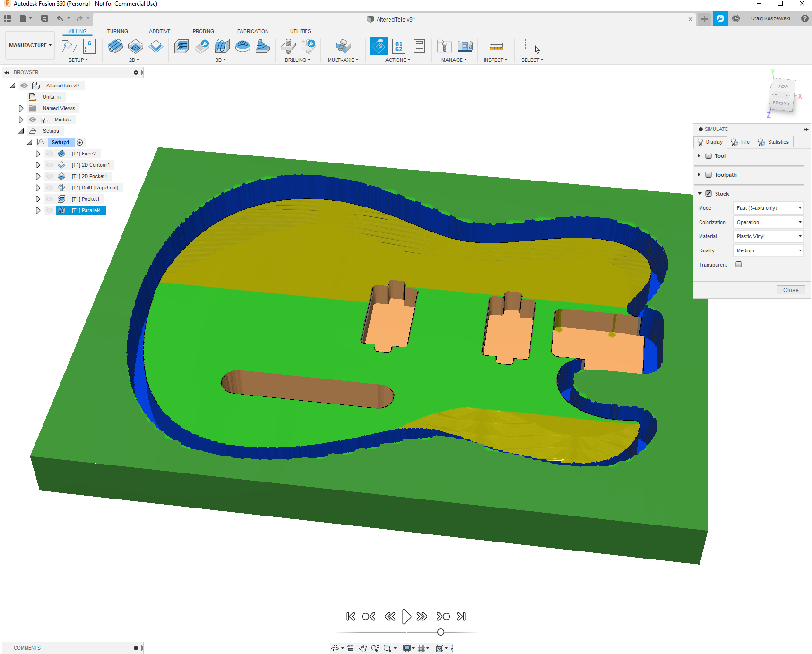Switch to the TURNING tab
The image size is (812, 654).
click(x=118, y=31)
